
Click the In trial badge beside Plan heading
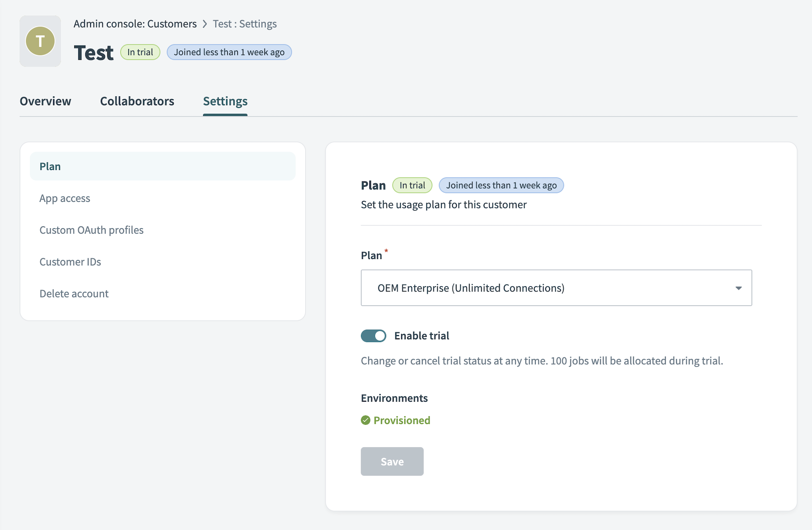coord(412,185)
